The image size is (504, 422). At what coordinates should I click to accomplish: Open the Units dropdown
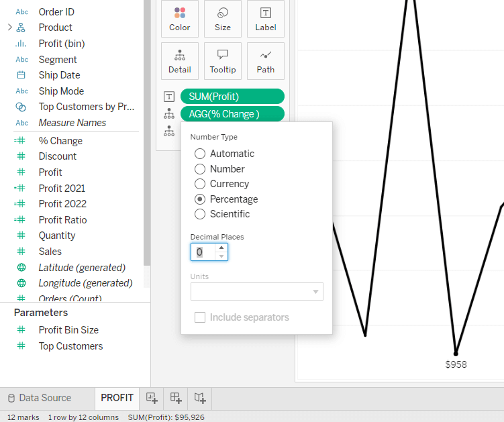(x=257, y=292)
